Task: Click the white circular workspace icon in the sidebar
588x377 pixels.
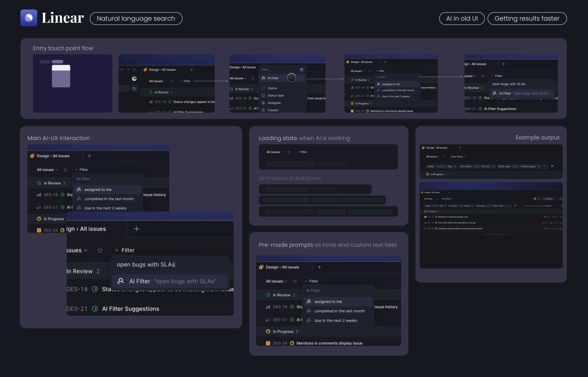Action: 134,79
